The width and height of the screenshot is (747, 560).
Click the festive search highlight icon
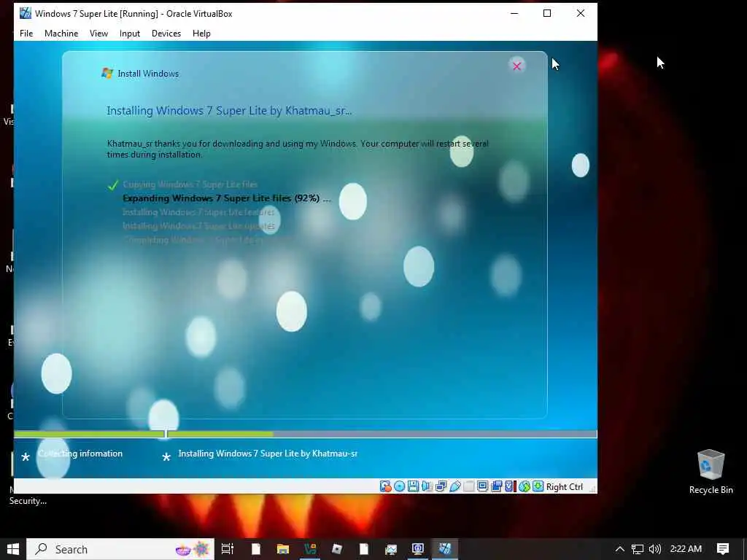(193, 549)
